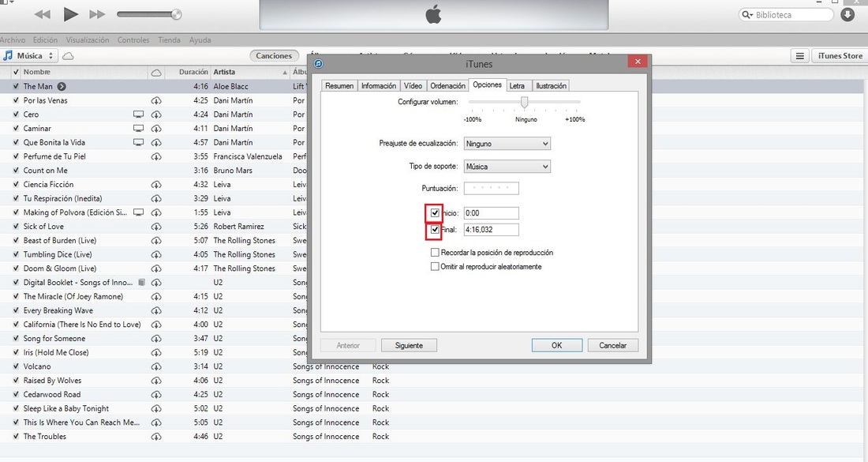
Task: Click the iCloud download icon for Song for Someone
Action: pos(156,339)
